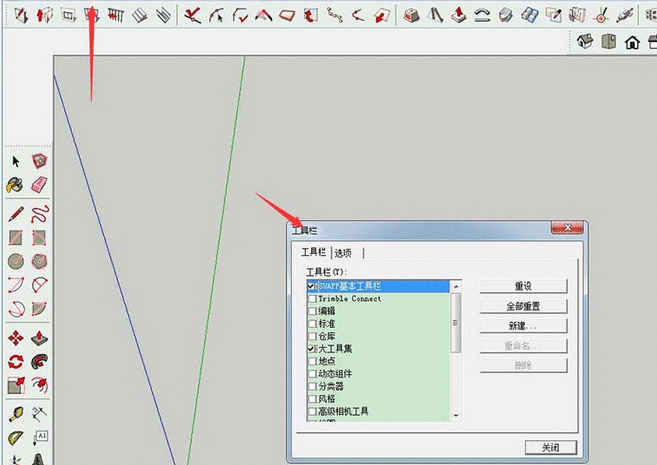Image resolution: width=657 pixels, height=465 pixels.
Task: Select the Tape Measure tool
Action: [16, 413]
